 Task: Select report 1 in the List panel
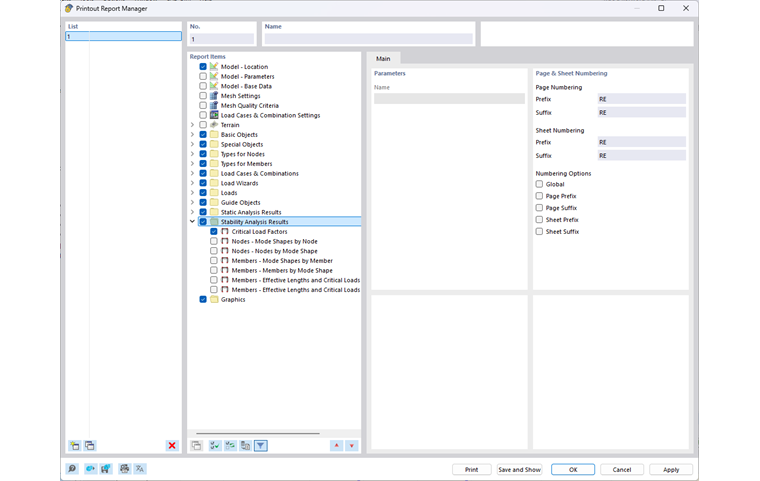click(x=124, y=36)
